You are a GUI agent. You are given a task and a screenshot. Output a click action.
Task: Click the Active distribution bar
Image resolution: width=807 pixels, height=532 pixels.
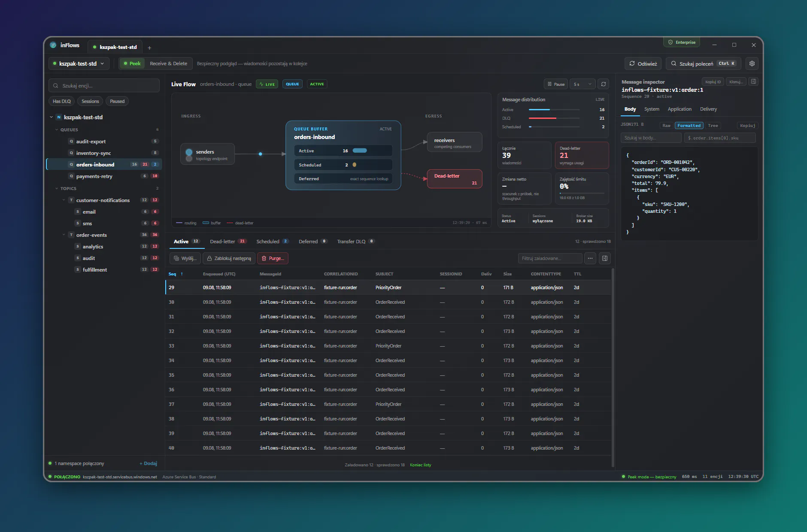pos(554,110)
